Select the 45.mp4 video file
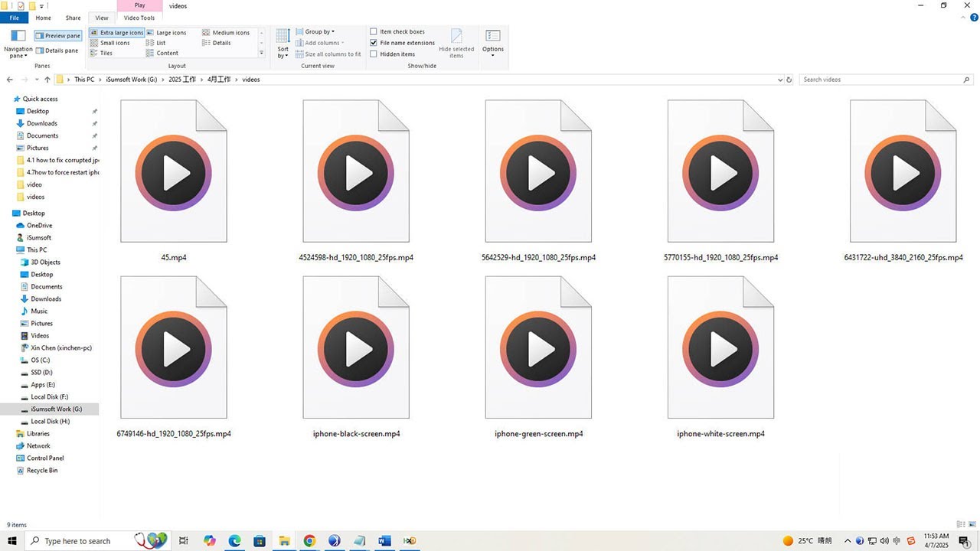Screen dimensions: 980x551 pyautogui.click(x=174, y=181)
